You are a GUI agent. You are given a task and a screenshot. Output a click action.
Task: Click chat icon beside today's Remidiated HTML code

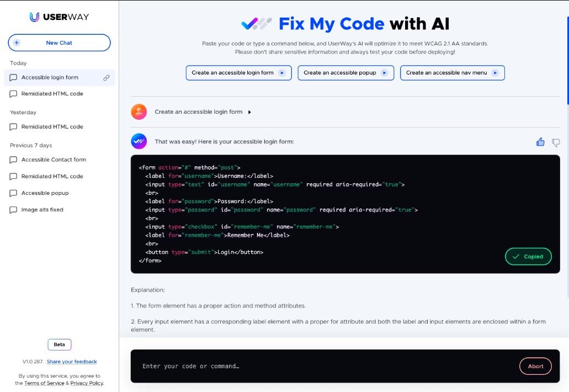pyautogui.click(x=13, y=94)
